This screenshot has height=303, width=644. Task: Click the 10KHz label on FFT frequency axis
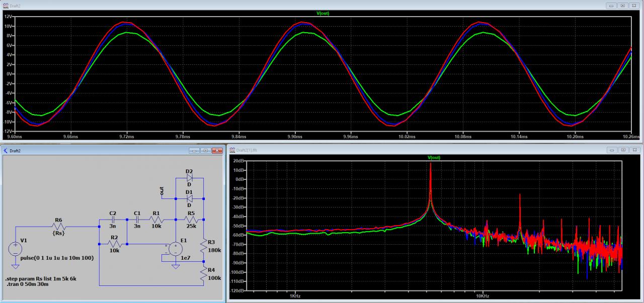(483, 295)
